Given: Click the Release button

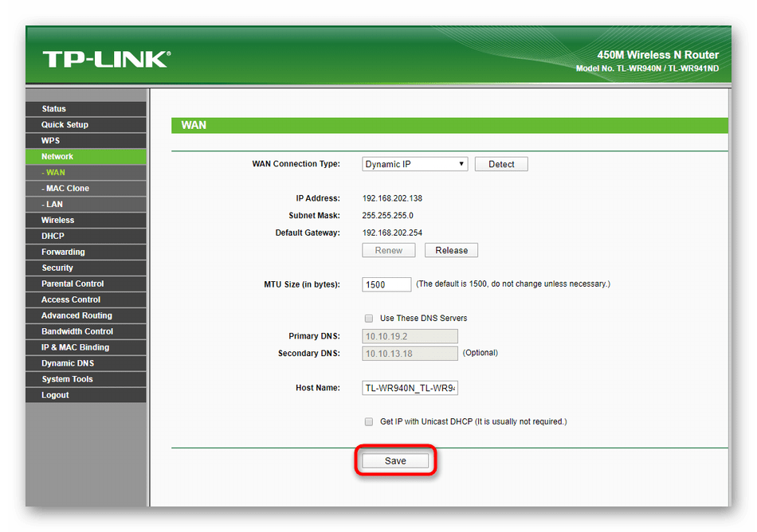Looking at the screenshot, I should pos(451,250).
